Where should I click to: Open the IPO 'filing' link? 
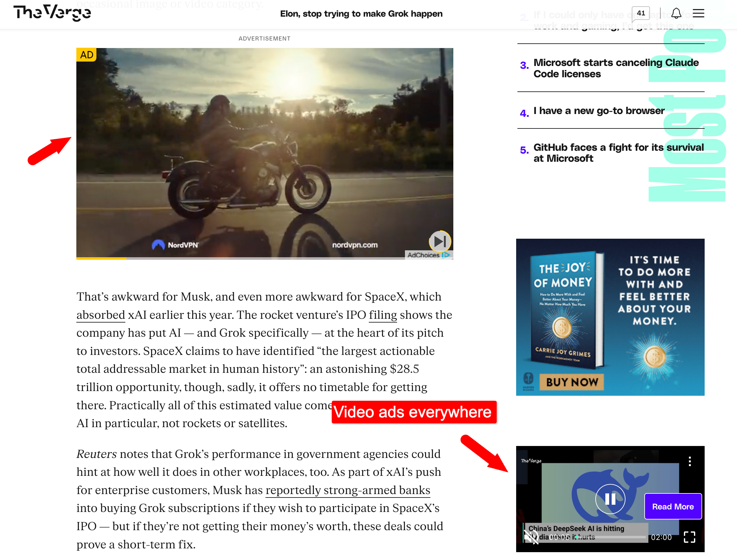pyautogui.click(x=383, y=315)
